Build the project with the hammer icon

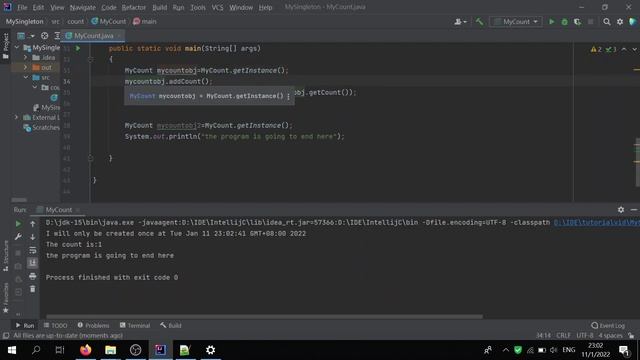click(479, 22)
